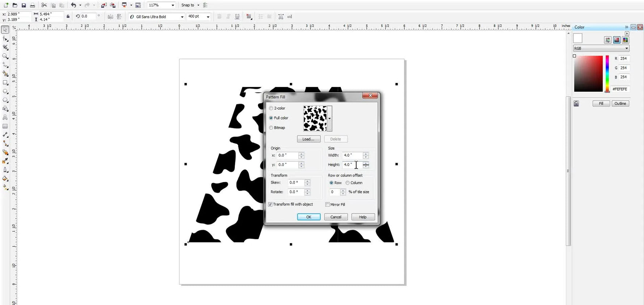Show color palettes in Color docker
Image resolution: width=644 pixels, height=305 pixels.
point(625,40)
